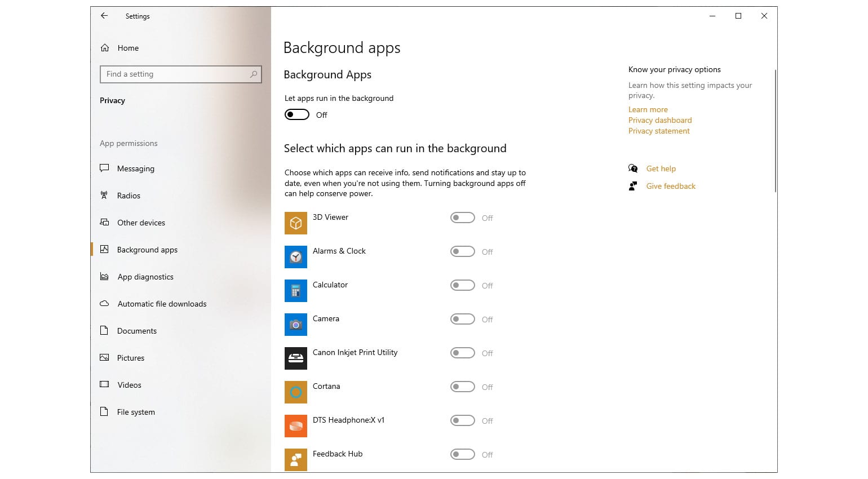Toggle the Feedback Hub background switch

click(x=463, y=454)
